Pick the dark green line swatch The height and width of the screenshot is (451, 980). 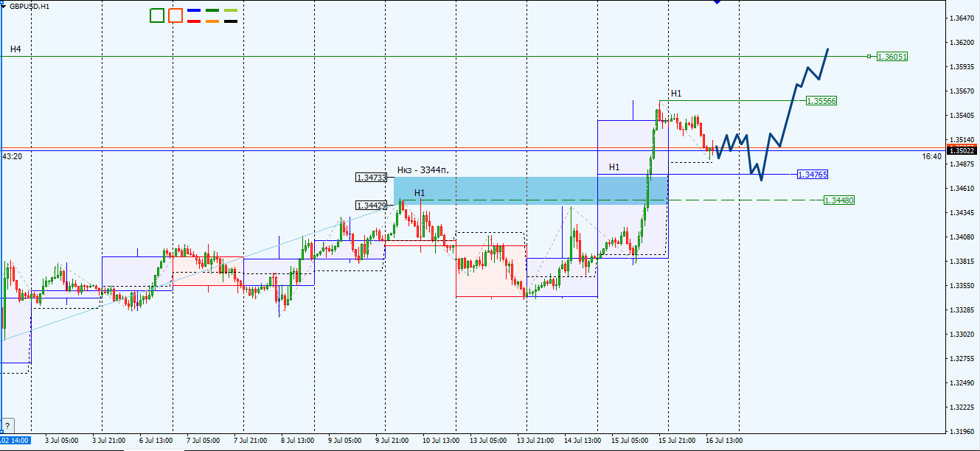212,11
